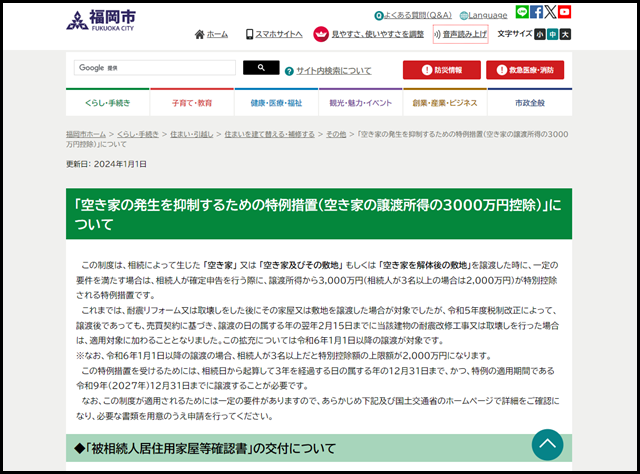
Task: Click the Google search input field
Action: pos(155,68)
